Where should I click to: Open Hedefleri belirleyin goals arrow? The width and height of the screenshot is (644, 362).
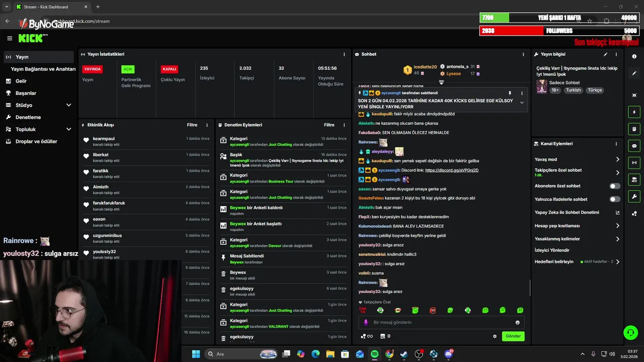click(618, 261)
